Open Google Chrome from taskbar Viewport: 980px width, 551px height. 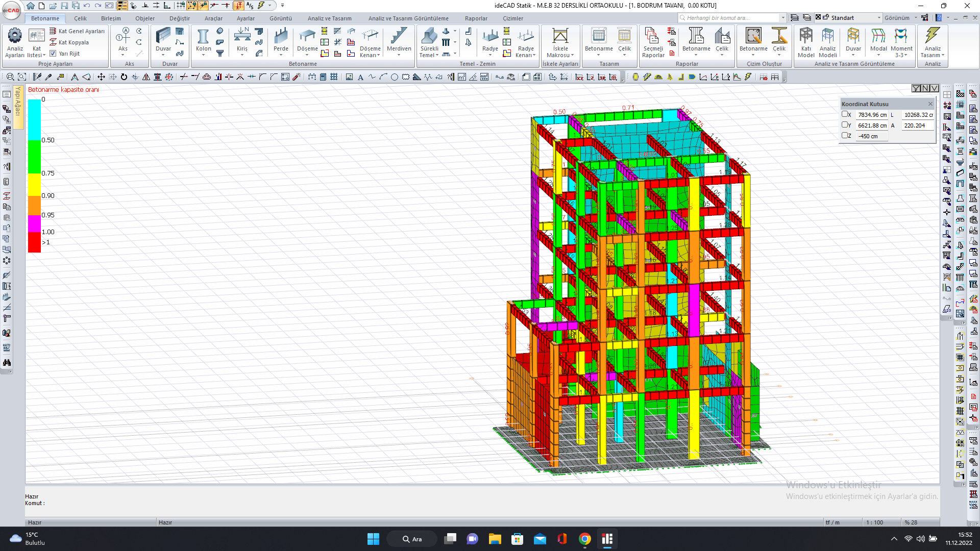[x=585, y=539]
